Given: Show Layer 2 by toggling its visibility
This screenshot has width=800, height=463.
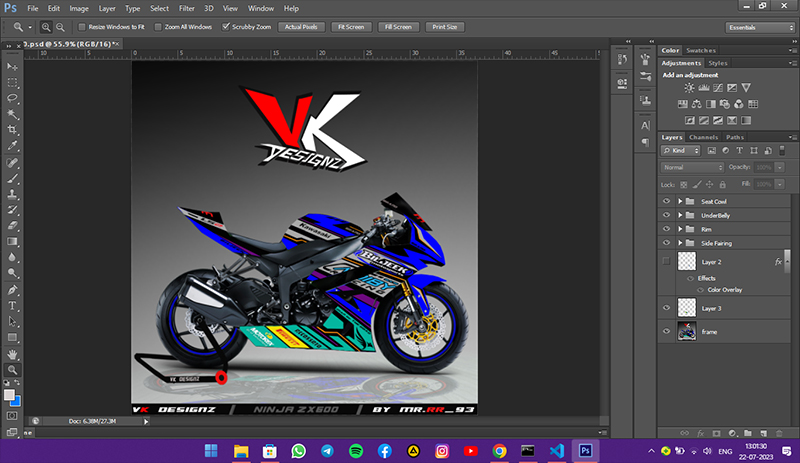Looking at the screenshot, I should point(667,261).
